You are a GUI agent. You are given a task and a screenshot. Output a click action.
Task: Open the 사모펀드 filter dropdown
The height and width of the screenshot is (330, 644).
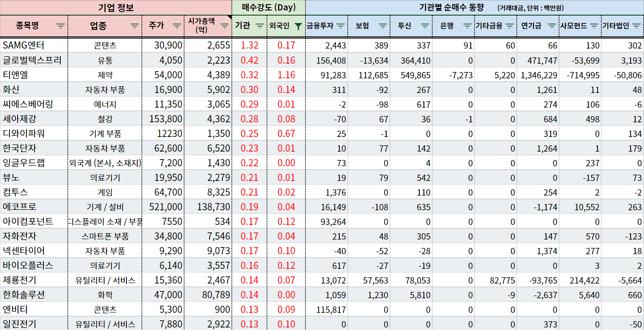coord(594,26)
